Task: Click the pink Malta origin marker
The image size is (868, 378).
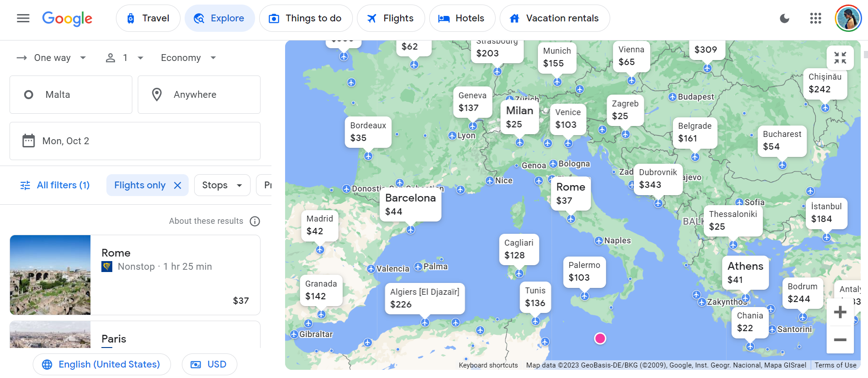Action: tap(600, 338)
